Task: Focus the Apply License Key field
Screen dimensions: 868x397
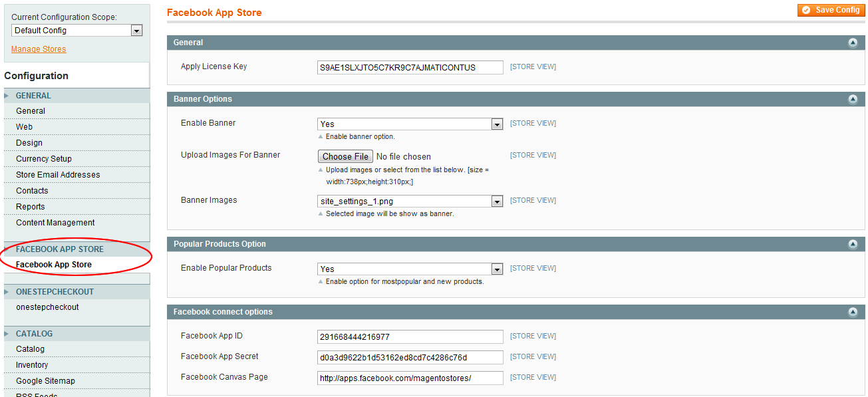Action: [410, 67]
